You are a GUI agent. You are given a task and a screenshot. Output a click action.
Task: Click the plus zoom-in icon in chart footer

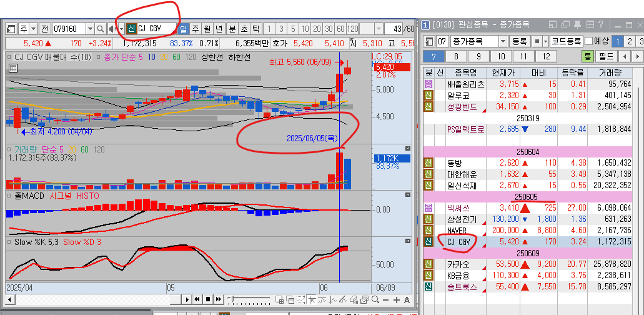397,300
